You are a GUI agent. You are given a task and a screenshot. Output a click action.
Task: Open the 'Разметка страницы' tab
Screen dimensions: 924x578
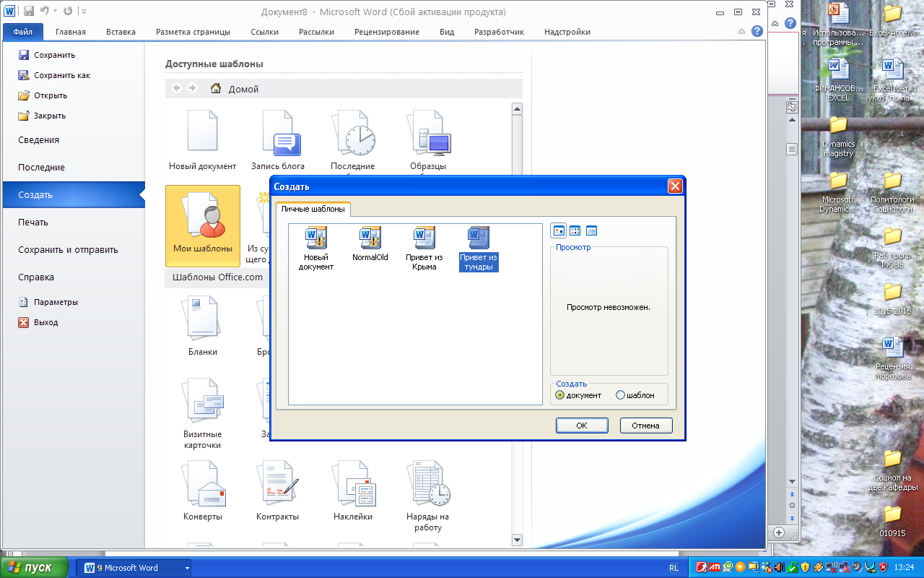[x=193, y=32]
